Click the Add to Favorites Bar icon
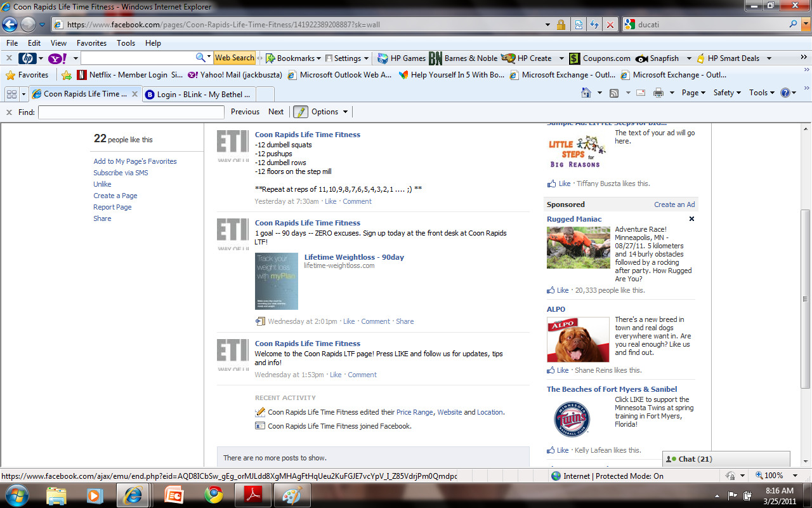812x508 pixels. [67, 75]
